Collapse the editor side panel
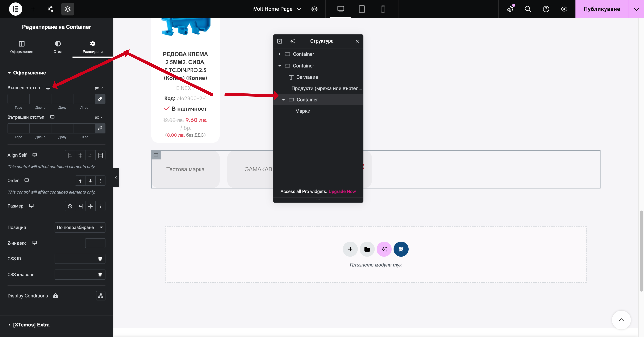Image resolution: width=644 pixels, height=337 pixels. point(116,178)
